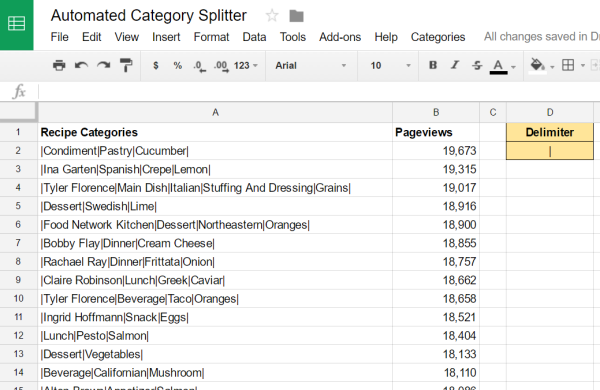Viewport: 600px width, 390px height.
Task: Select row 1 header
Action: coord(18,132)
